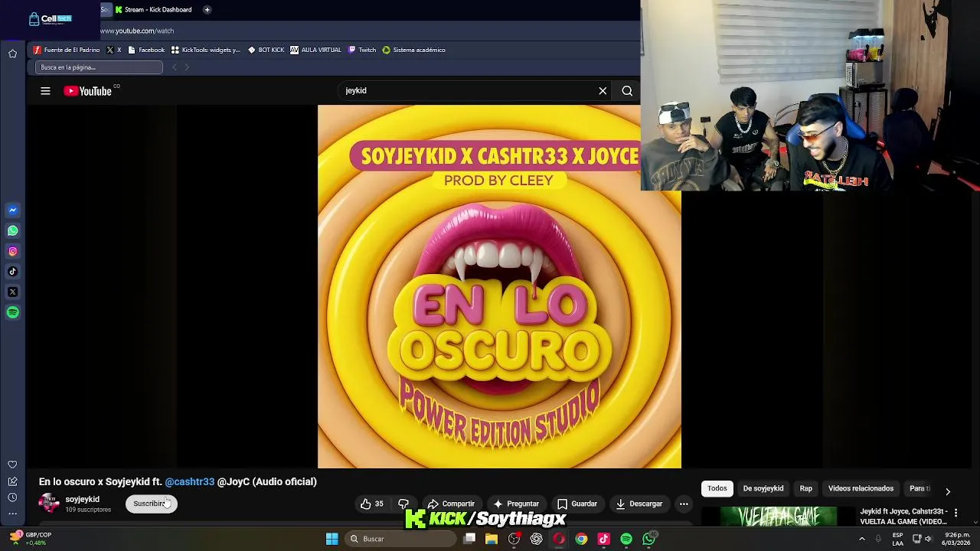Go to previous find-in-page match
The image size is (980, 551).
click(174, 67)
